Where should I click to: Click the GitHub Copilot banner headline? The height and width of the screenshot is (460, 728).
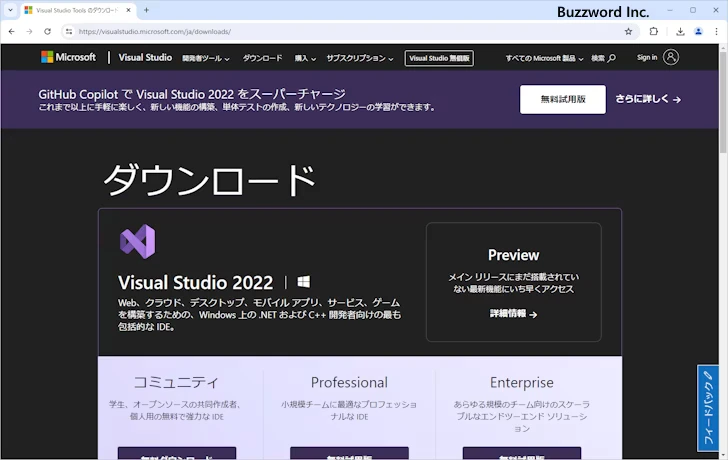point(192,94)
